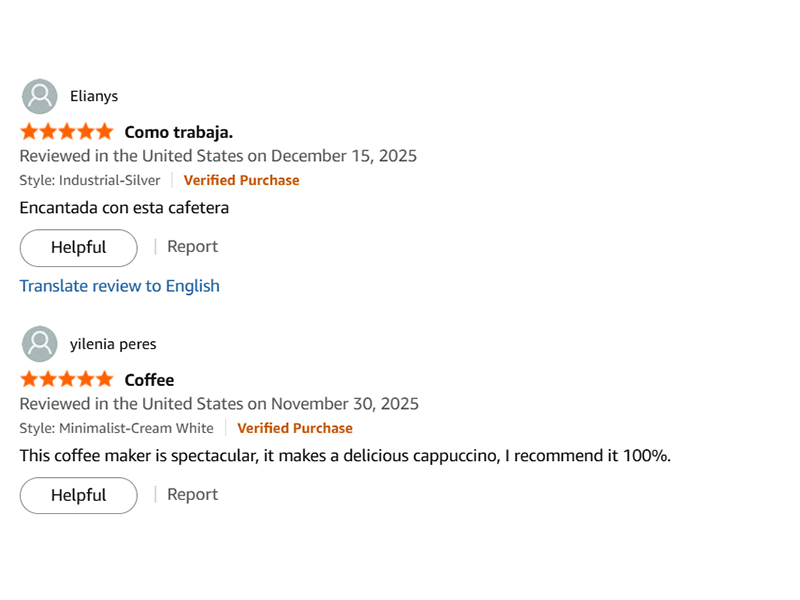The width and height of the screenshot is (800, 600).
Task: Mark the Elianys review as Helpful
Action: click(78, 248)
